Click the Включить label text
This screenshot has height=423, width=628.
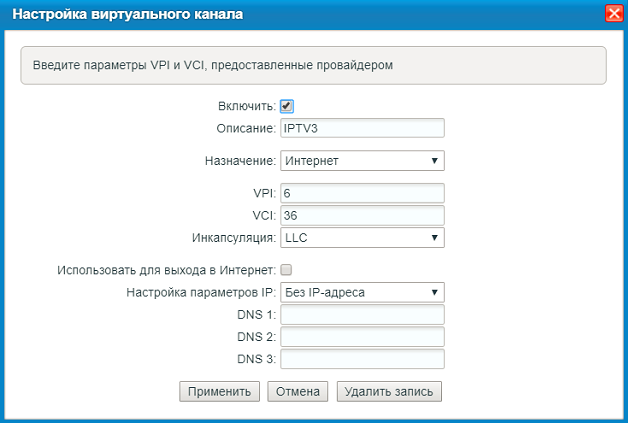246,106
